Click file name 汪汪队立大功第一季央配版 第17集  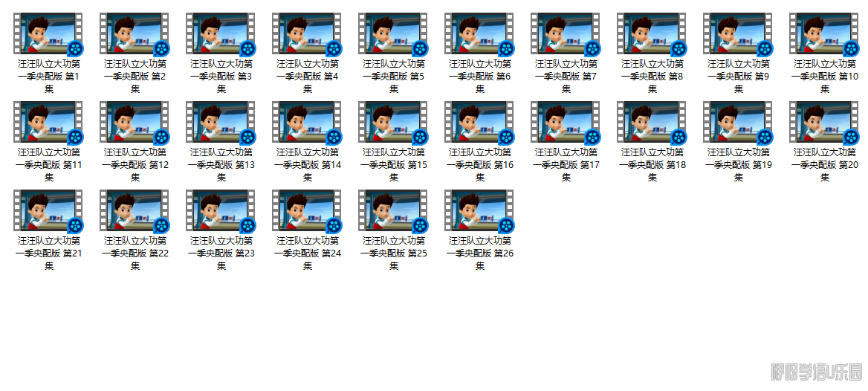point(566,165)
